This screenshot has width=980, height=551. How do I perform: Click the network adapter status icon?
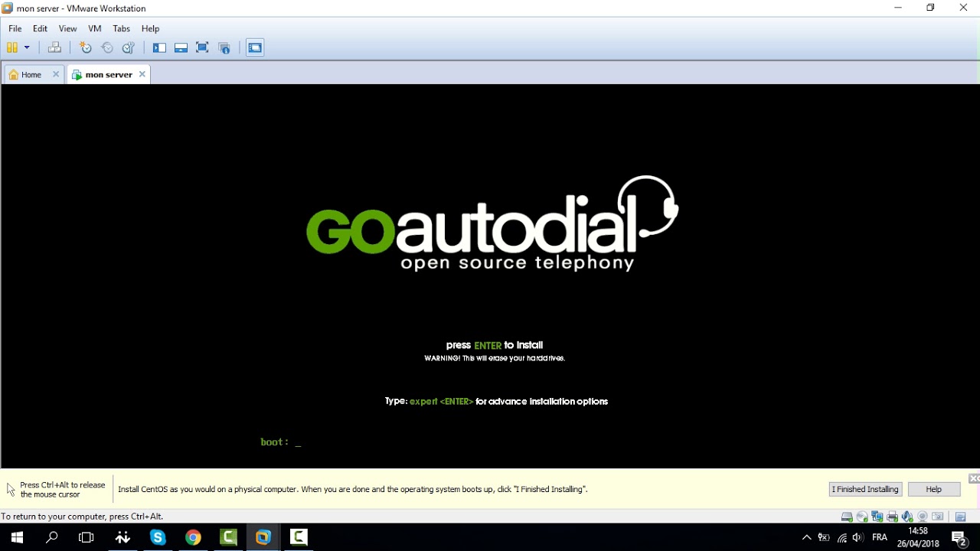pos(877,517)
